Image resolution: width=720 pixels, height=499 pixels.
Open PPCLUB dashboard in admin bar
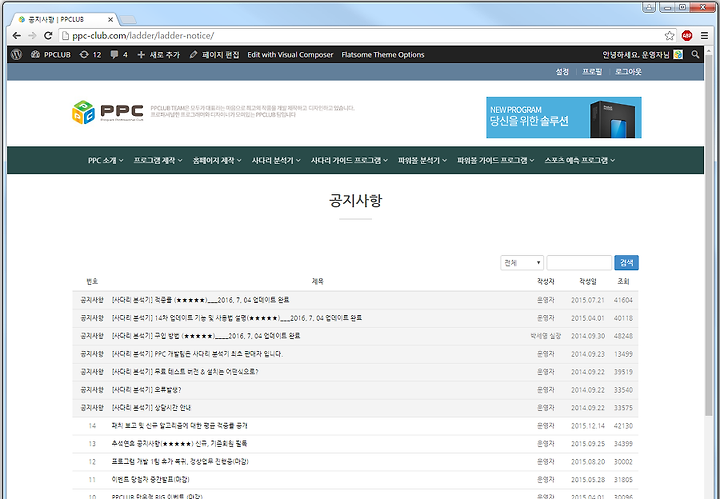[x=51, y=55]
